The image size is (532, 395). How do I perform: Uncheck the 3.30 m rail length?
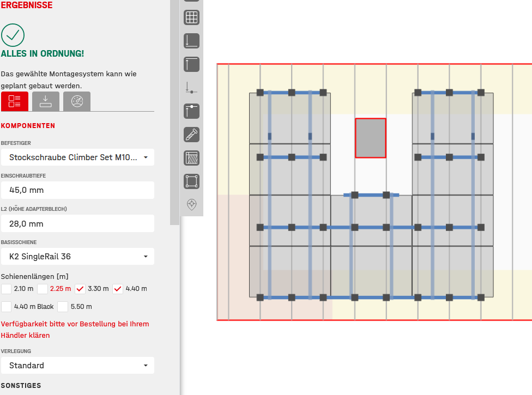tap(80, 289)
